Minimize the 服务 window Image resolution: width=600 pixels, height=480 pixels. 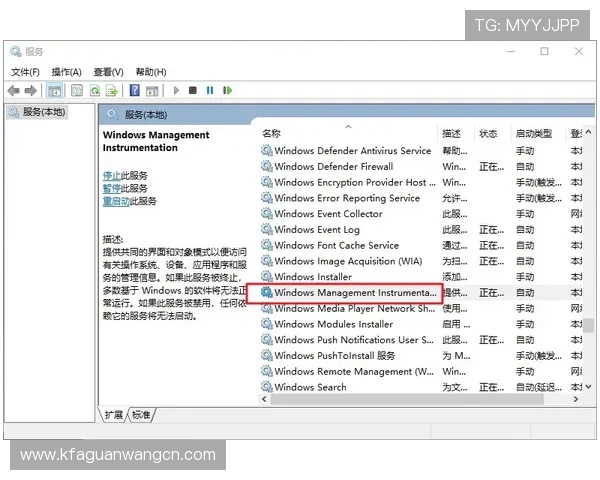[x=511, y=51]
